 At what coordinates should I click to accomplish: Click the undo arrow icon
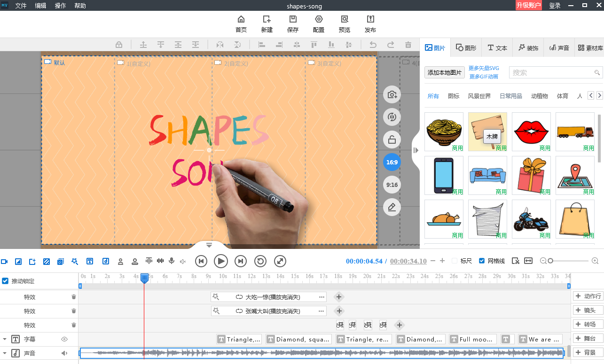(373, 45)
